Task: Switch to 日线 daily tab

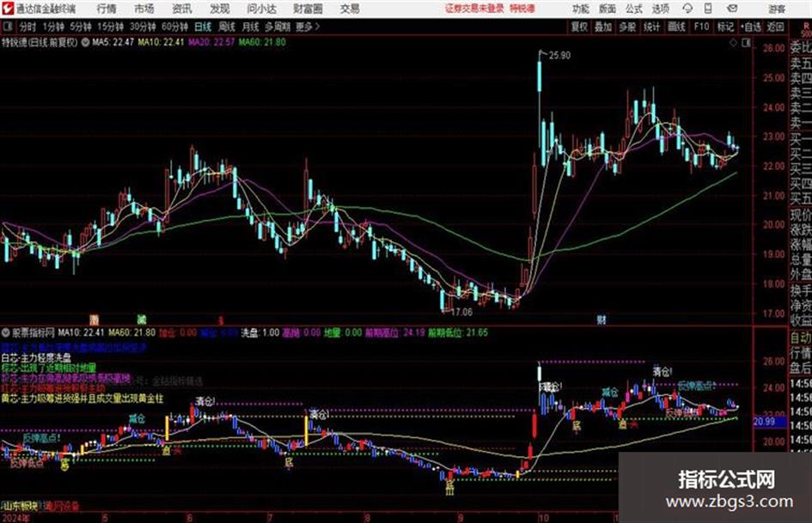Action: pos(203,27)
